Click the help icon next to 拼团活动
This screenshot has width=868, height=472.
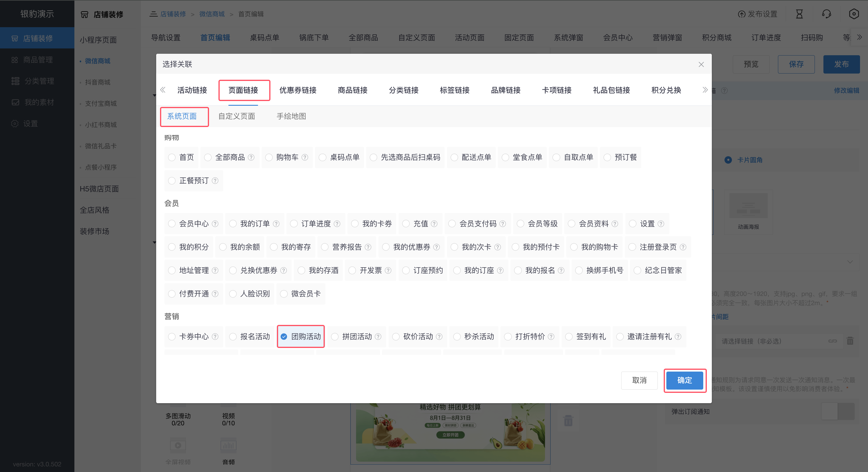click(378, 336)
